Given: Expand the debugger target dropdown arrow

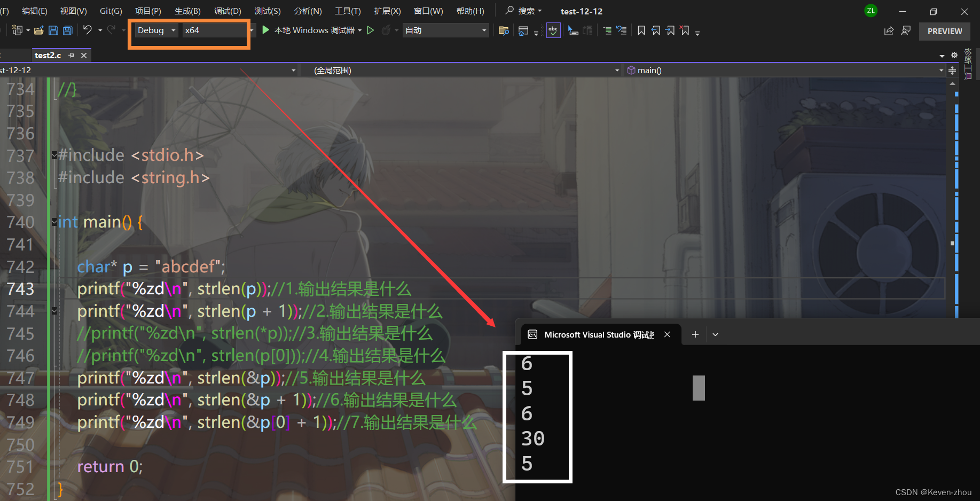Looking at the screenshot, I should click(360, 30).
